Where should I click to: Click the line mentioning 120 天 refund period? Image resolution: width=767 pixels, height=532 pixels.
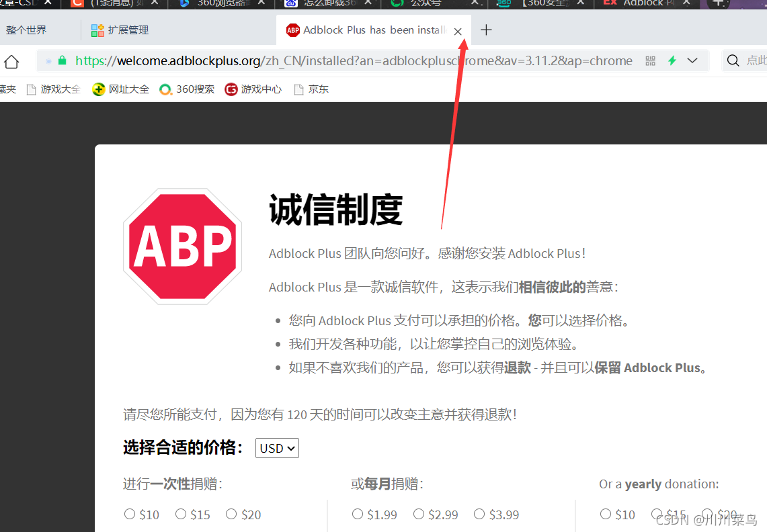[x=320, y=414]
